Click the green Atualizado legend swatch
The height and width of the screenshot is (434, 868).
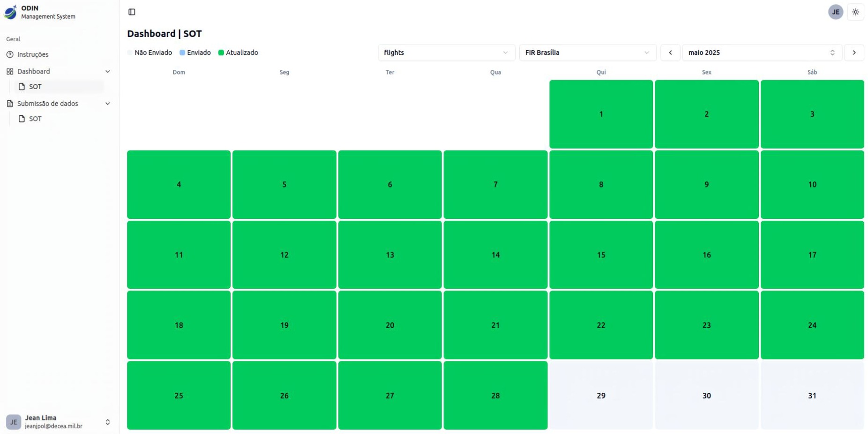[221, 53]
